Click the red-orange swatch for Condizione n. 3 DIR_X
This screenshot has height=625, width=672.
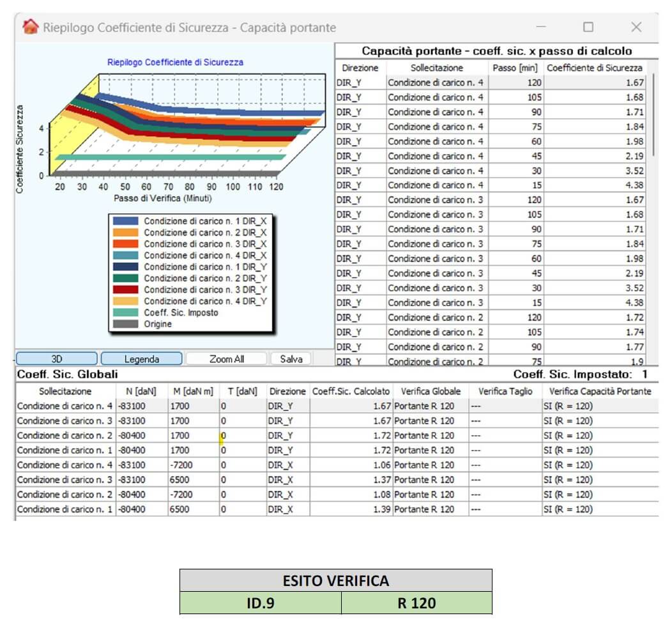pos(126,244)
